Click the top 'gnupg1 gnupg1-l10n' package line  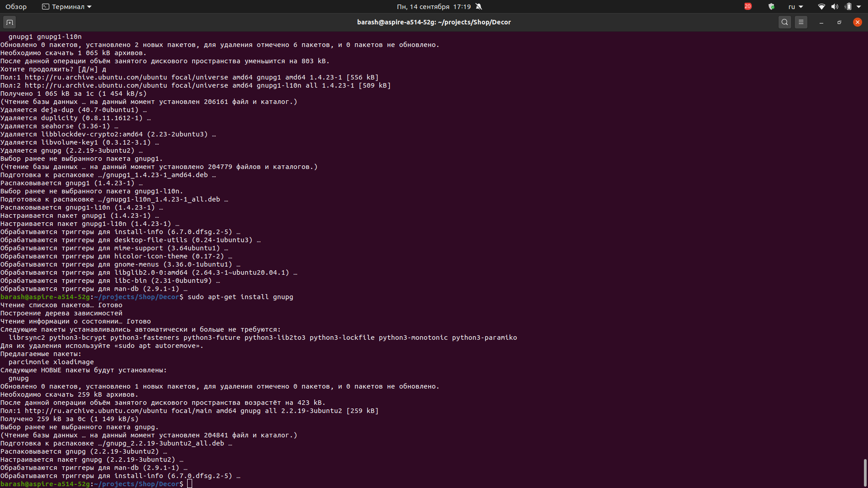(x=45, y=37)
